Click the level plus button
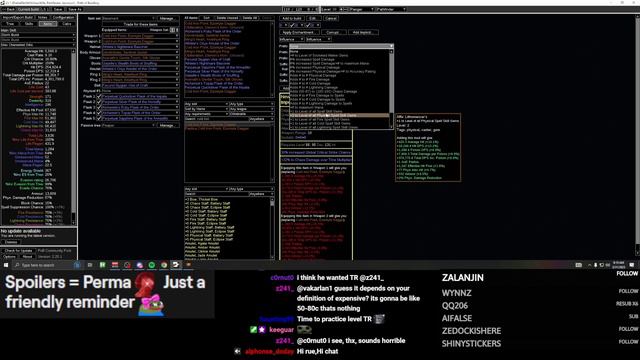640x360 pixels. click(x=341, y=9)
